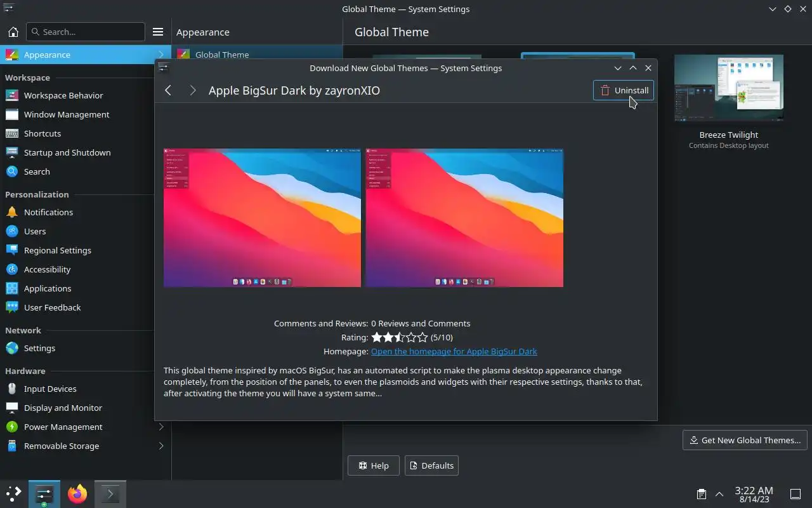Click the Shortcuts keyboard icon
This screenshot has width=812, height=508.
tap(11, 133)
